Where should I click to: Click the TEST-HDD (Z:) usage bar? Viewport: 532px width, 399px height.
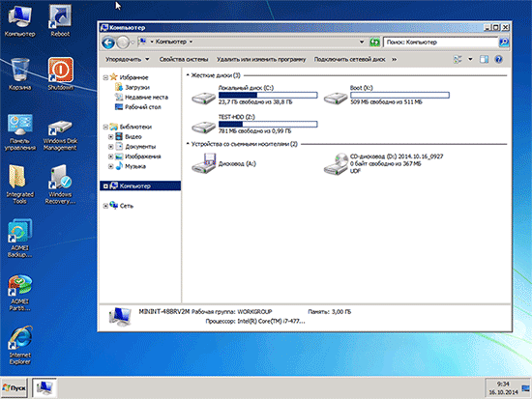(268, 124)
